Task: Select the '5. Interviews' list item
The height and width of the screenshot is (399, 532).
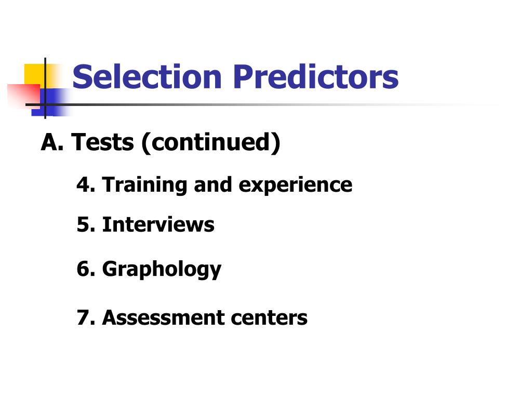Action: (145, 224)
